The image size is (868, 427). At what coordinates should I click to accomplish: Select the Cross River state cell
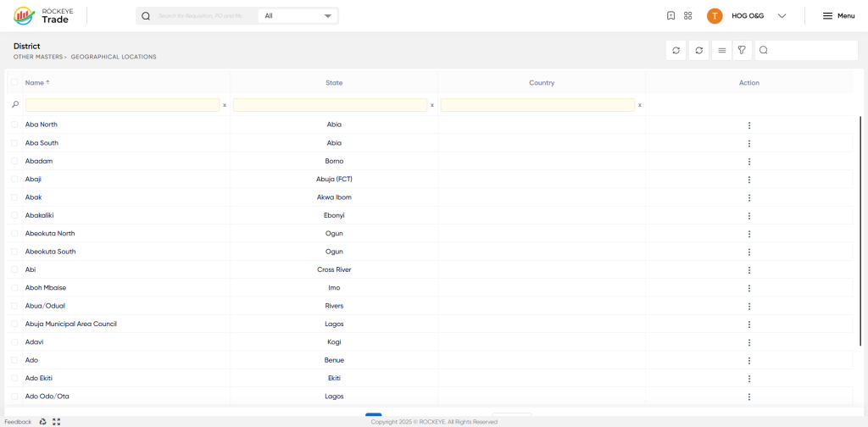[x=334, y=270]
